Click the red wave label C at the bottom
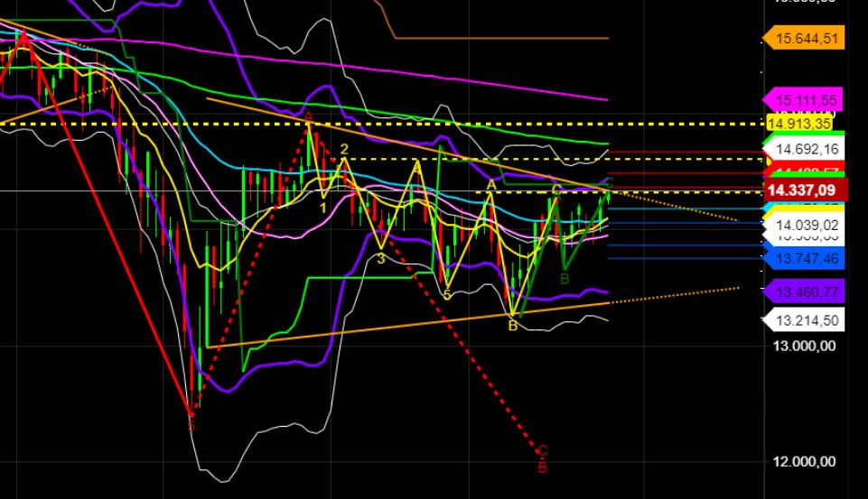 click(x=543, y=451)
